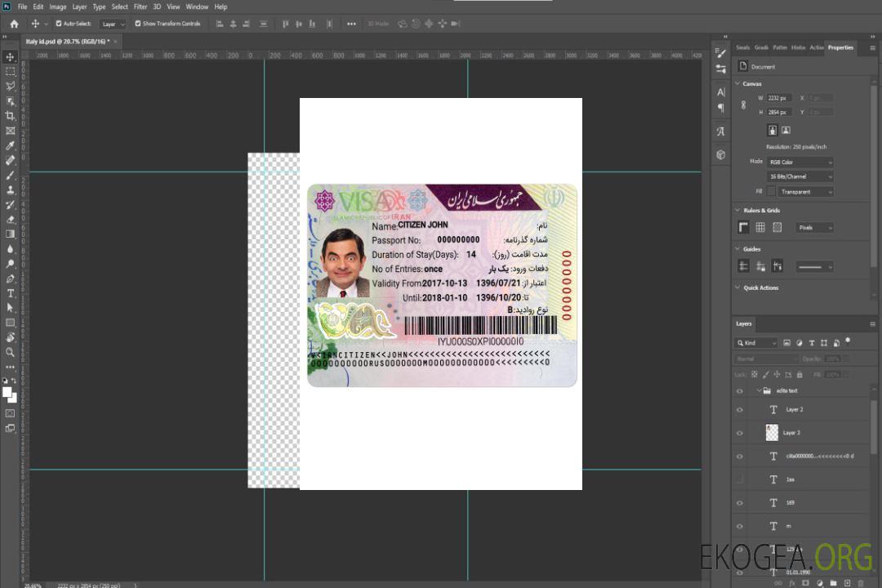Screen dimensions: 882x588
Task: Open the Brush Settings panel icon
Action: click(x=721, y=53)
